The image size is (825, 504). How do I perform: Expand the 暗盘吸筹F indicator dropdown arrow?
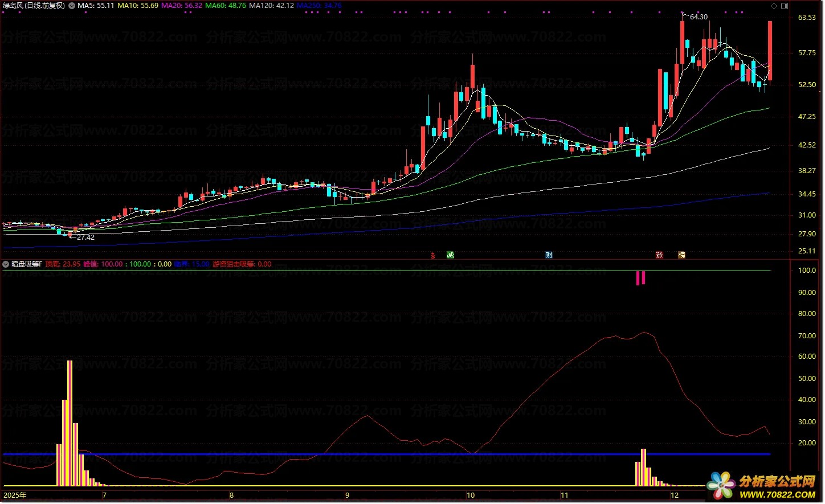point(6,264)
